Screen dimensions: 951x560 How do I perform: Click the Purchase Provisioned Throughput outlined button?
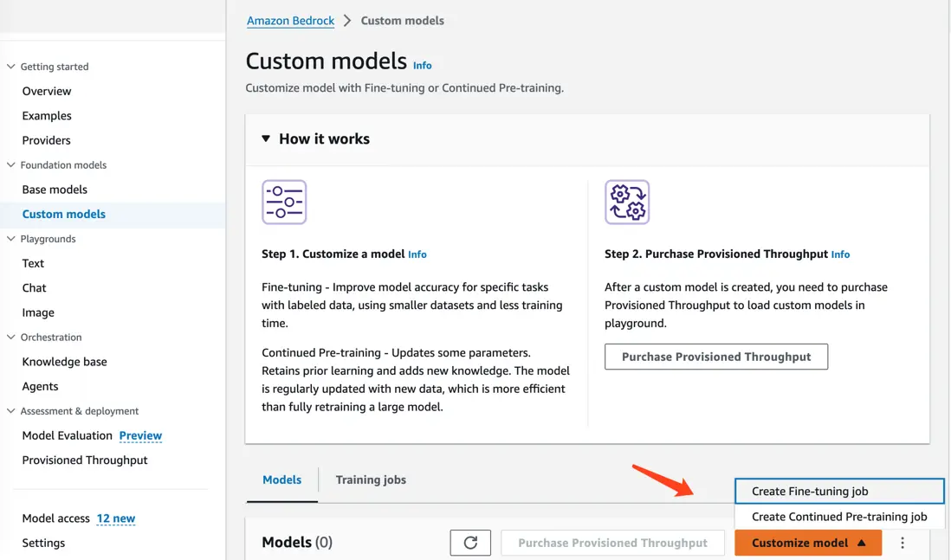point(715,357)
